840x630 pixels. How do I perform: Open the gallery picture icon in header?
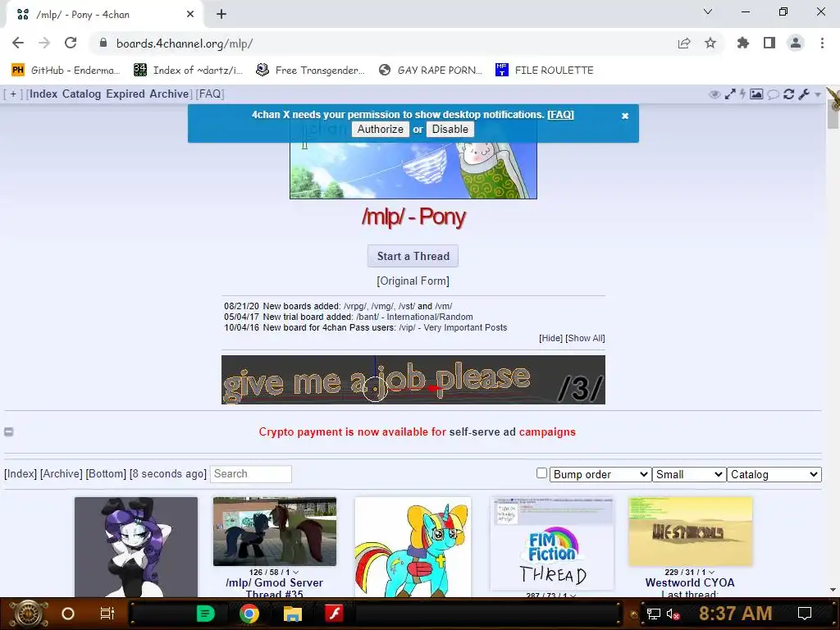pyautogui.click(x=756, y=94)
